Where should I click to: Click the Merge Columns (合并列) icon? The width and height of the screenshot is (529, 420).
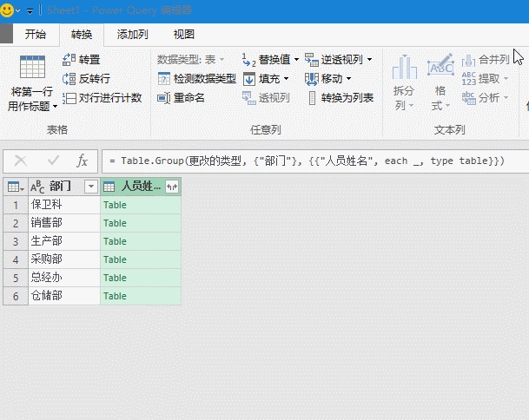tap(468, 61)
